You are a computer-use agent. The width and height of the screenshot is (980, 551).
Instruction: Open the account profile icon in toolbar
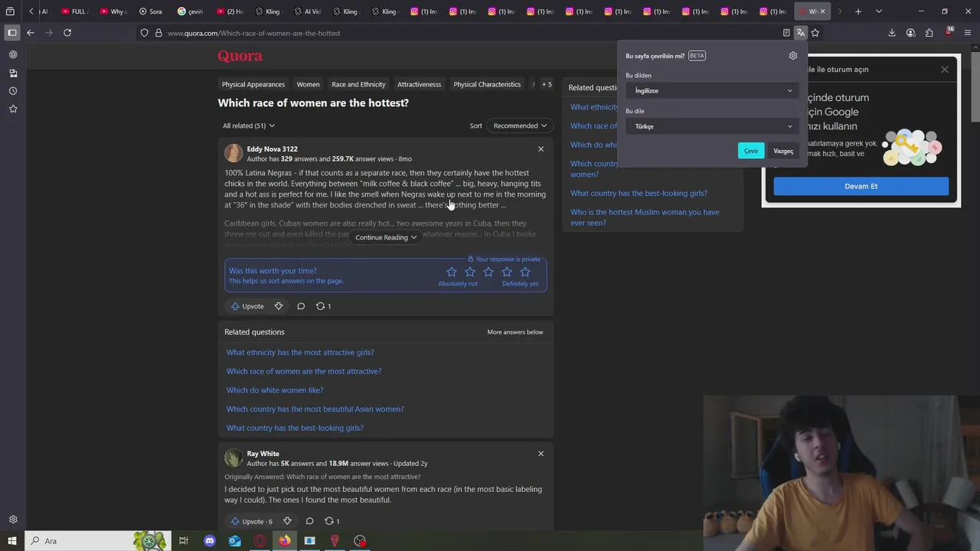[910, 33]
